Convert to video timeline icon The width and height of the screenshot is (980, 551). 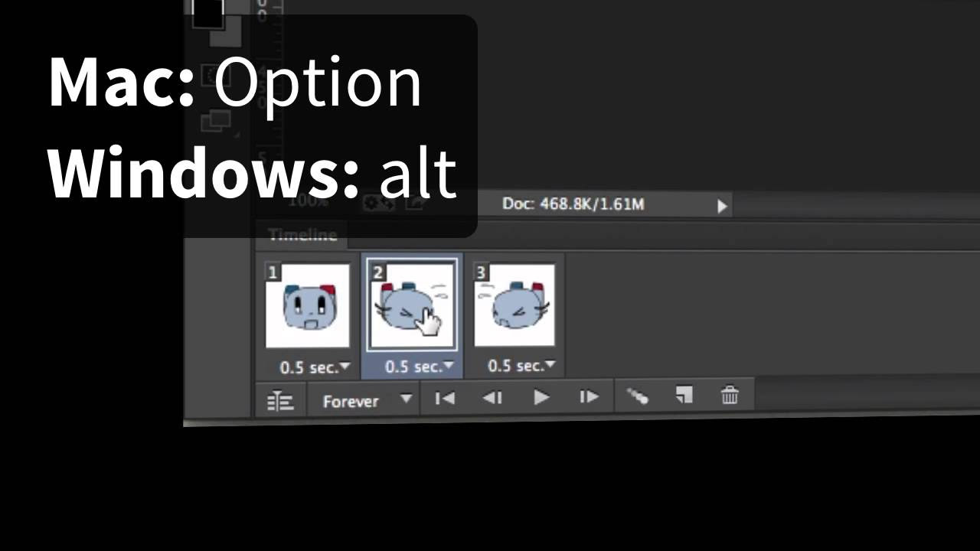[x=280, y=401]
